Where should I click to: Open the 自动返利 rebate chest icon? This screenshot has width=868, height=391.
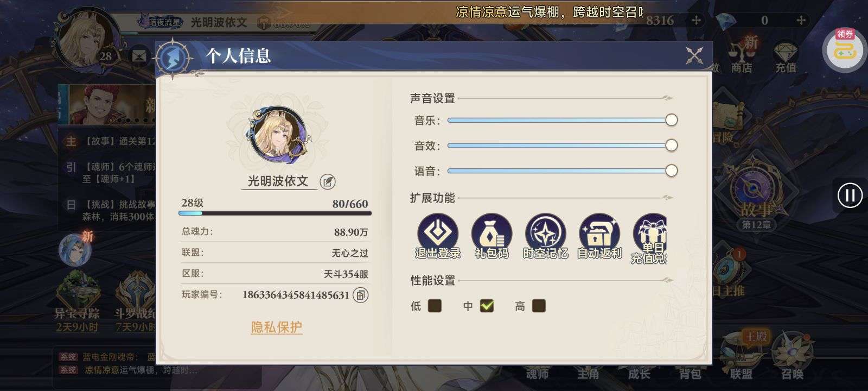pyautogui.click(x=599, y=234)
